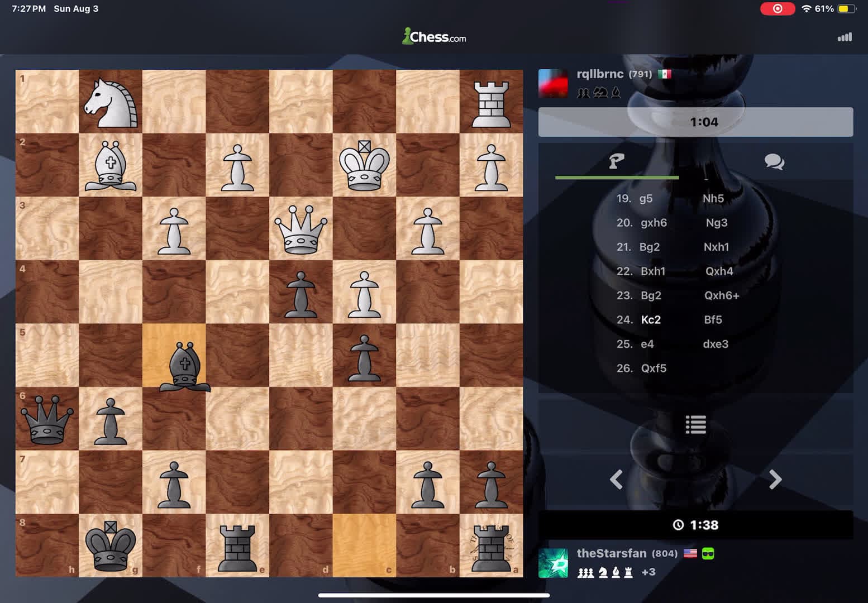Tap the battery indicator icon
The height and width of the screenshot is (603, 868).
[x=847, y=8]
